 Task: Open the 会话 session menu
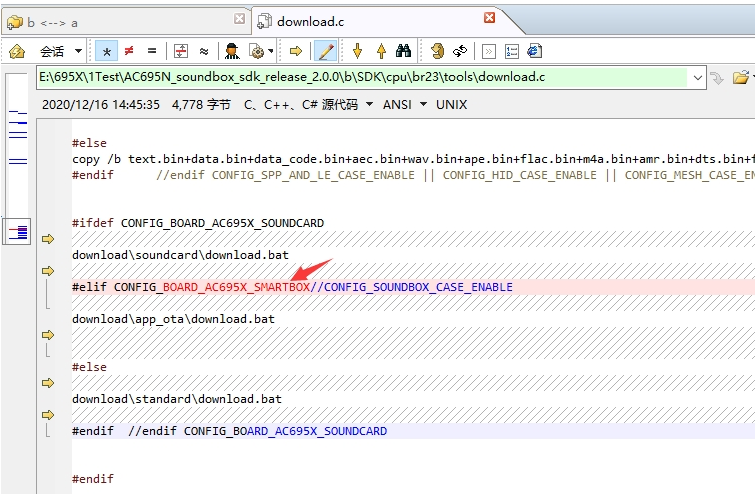click(60, 51)
